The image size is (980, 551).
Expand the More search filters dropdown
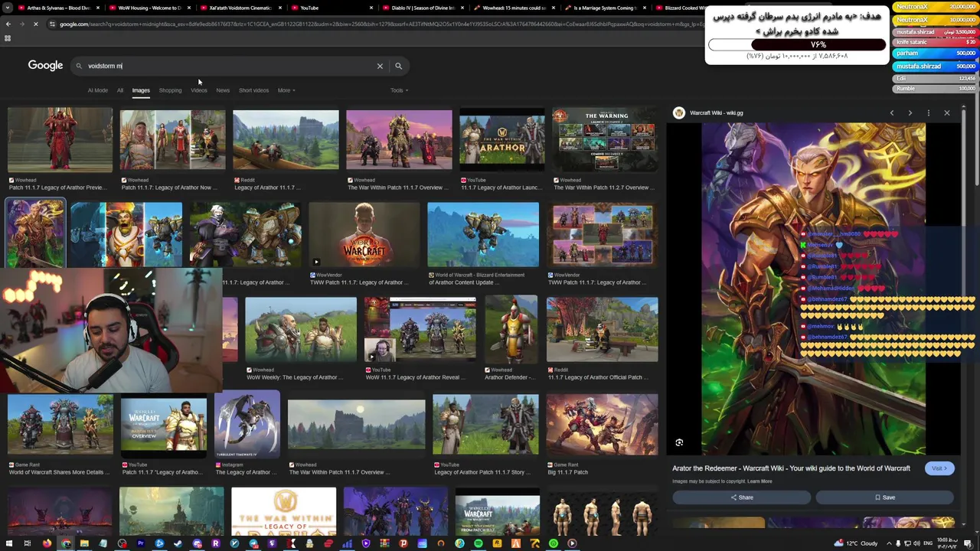point(286,90)
